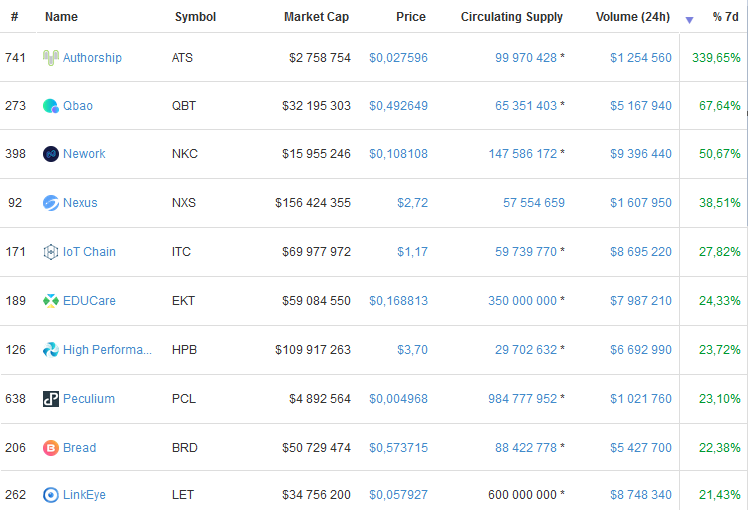Click the Bread coin logo icon
The image size is (748, 510).
click(x=51, y=448)
